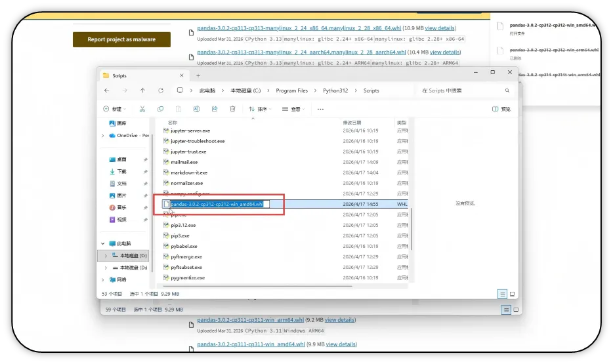Image resolution: width=613 pixels, height=364 pixels.
Task: Click the Rename icon in toolbar
Action: click(196, 109)
